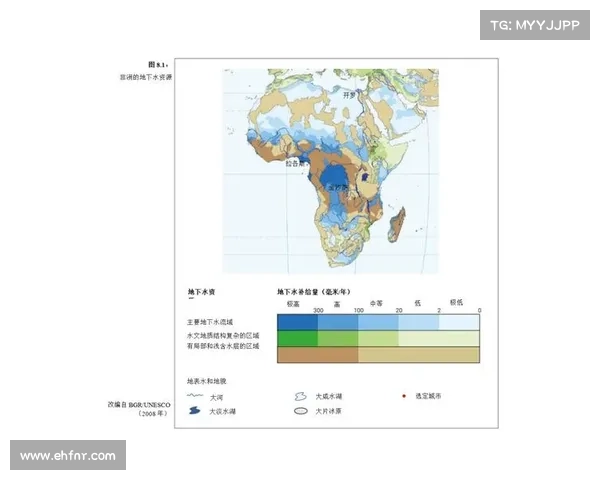Select the palest blue very-low recharge swatch

tap(460, 322)
